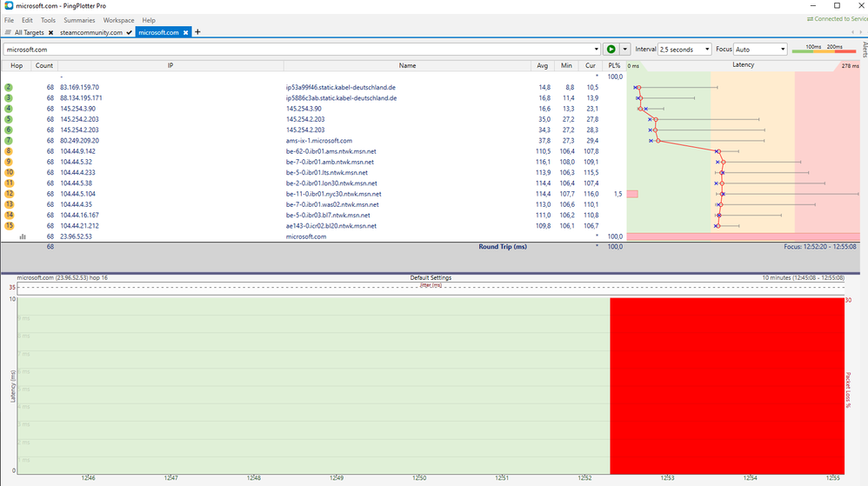Viewport: 868px width, 486px height.
Task: Close the microsoft.com tab
Action: pyautogui.click(x=185, y=33)
